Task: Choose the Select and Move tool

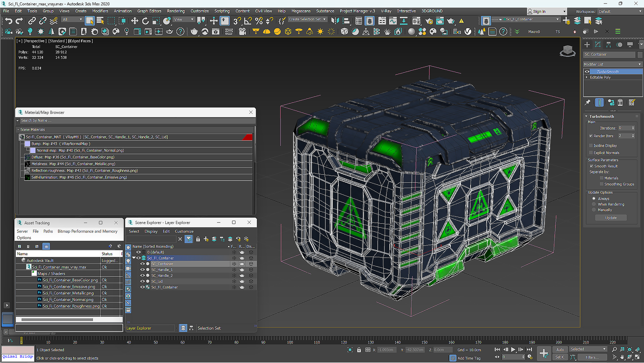Action: [x=135, y=21]
